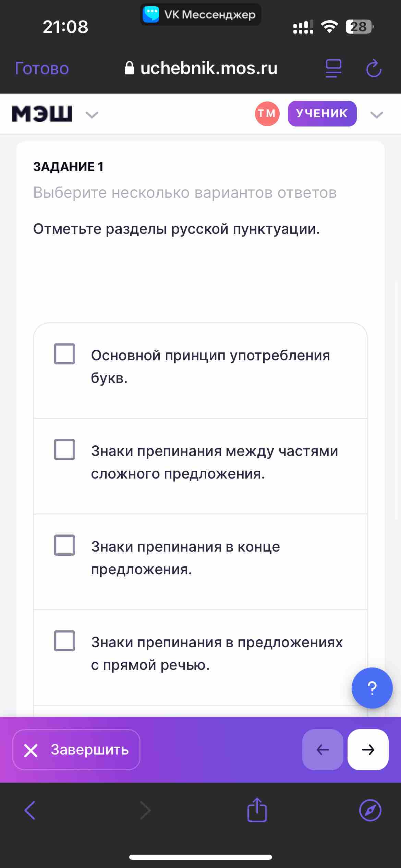401x868 pixels.
Task: Open the TM user avatar
Action: click(x=267, y=113)
